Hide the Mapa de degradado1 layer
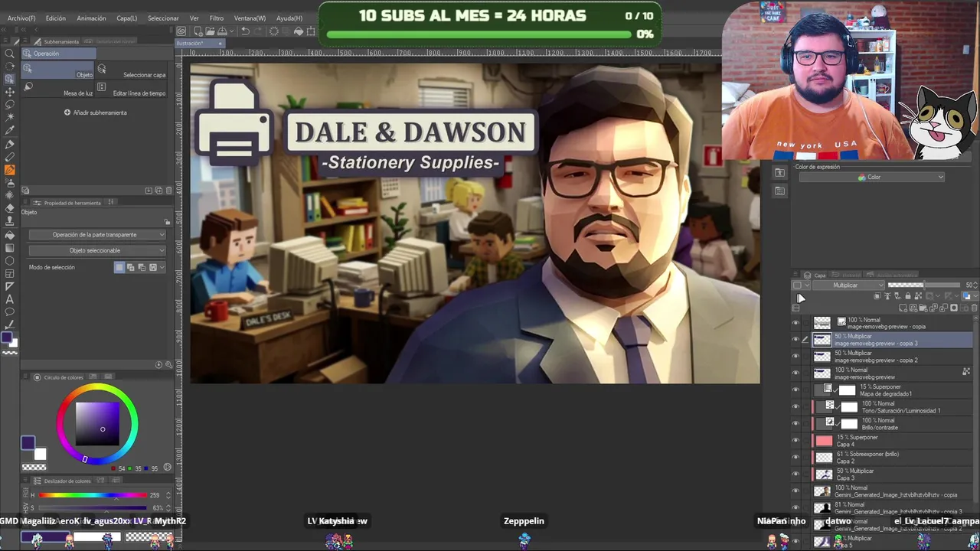Screen dimensions: 980x551 [x=795, y=390]
